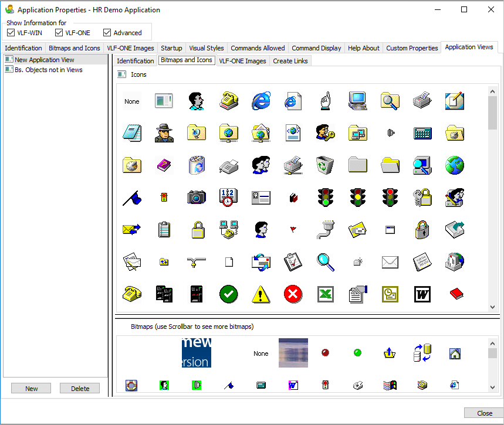Pick the red X error circle icon
The width and height of the screenshot is (504, 425).
[x=293, y=294]
